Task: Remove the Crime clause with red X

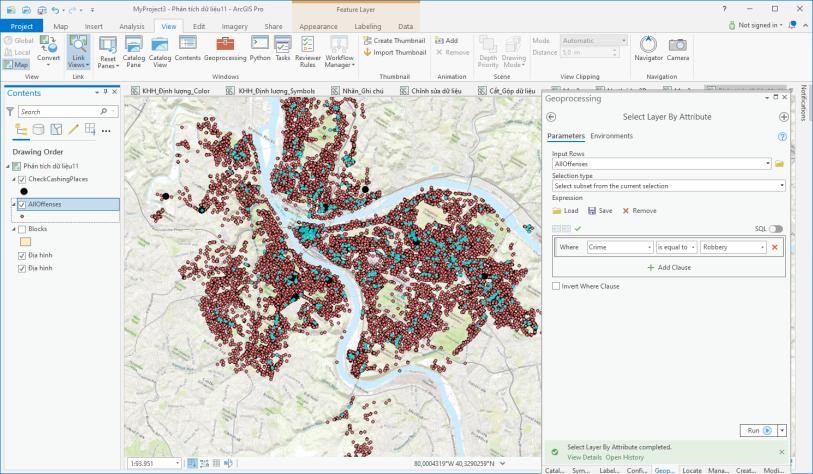Action: (775, 247)
